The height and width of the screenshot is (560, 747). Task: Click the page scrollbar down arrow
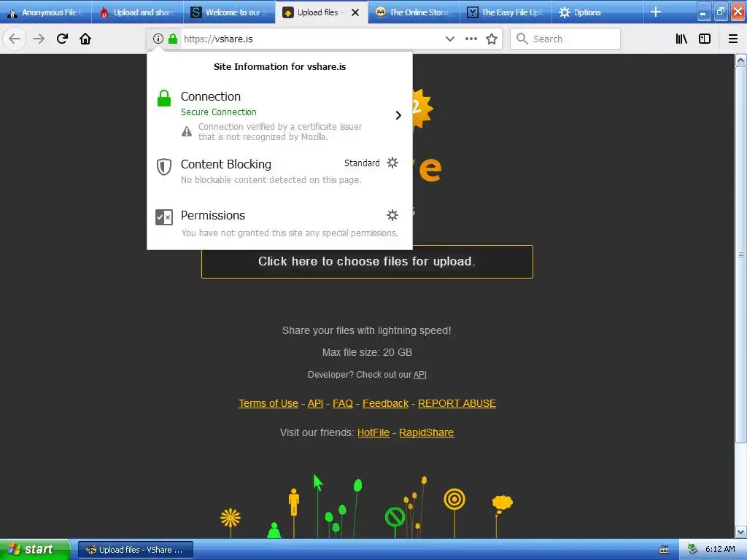pyautogui.click(x=740, y=532)
